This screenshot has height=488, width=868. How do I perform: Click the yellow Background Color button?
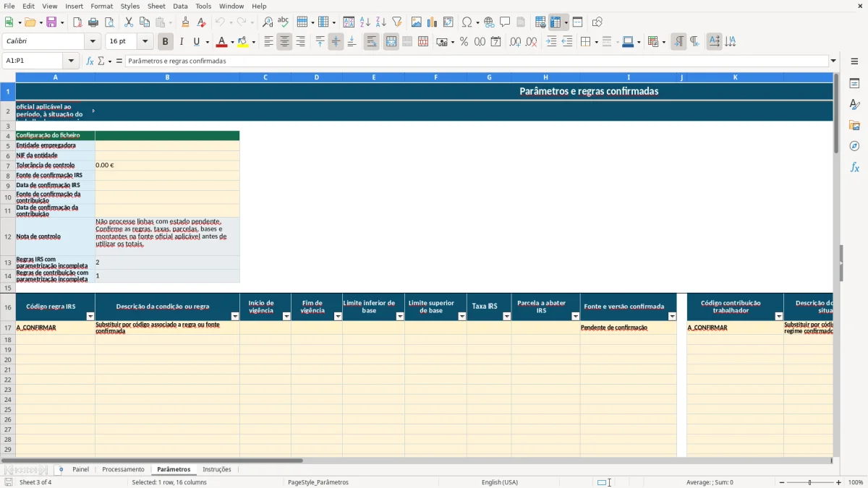[243, 42]
